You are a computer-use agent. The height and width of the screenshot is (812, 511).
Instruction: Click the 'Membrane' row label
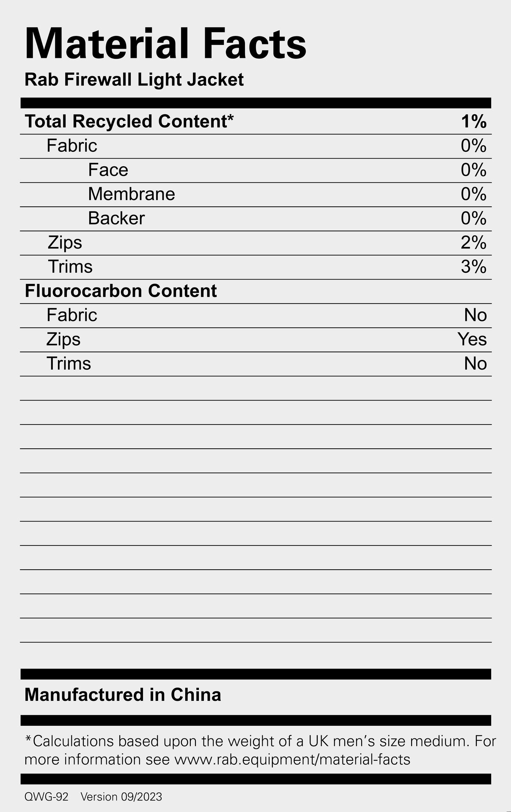(131, 194)
